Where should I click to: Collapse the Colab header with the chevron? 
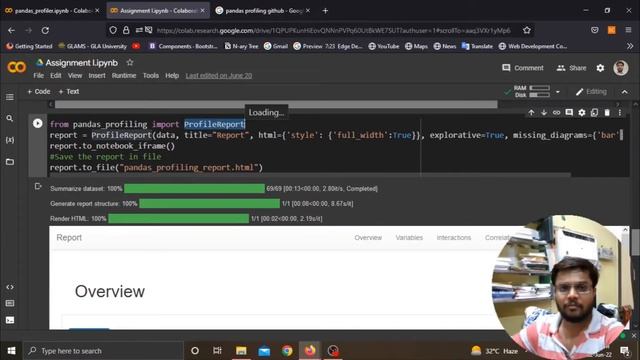click(x=624, y=92)
